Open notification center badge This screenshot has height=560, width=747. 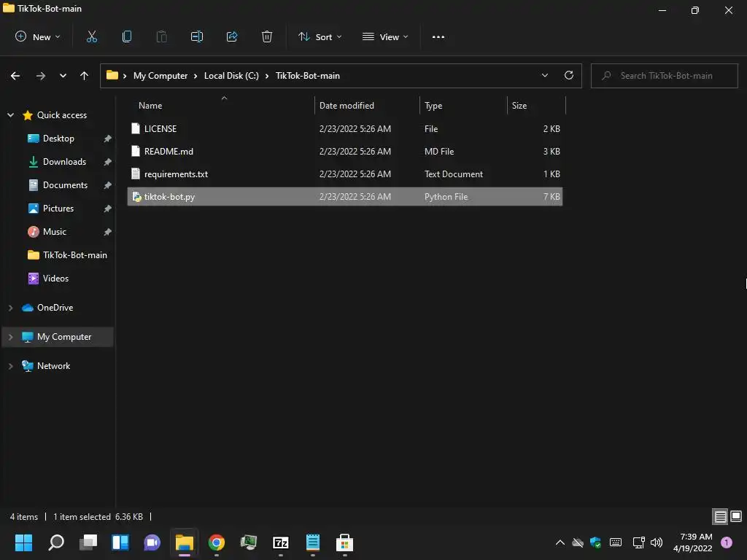[727, 542]
